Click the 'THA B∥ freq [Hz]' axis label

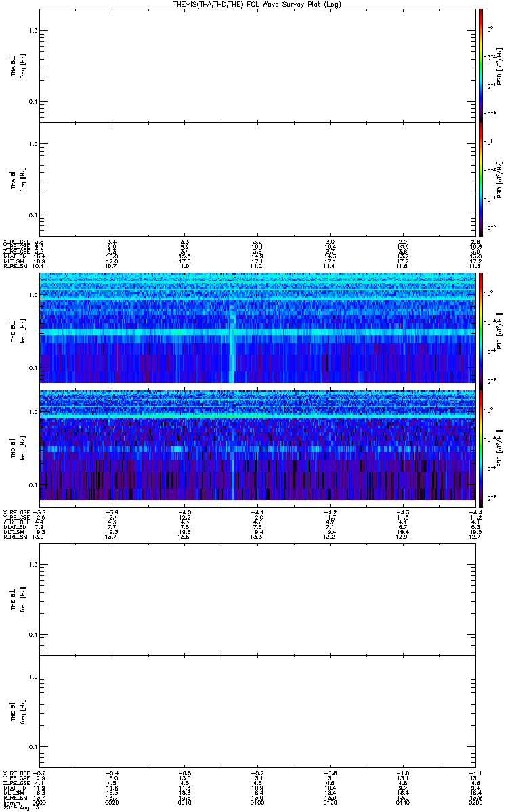(x=18, y=179)
